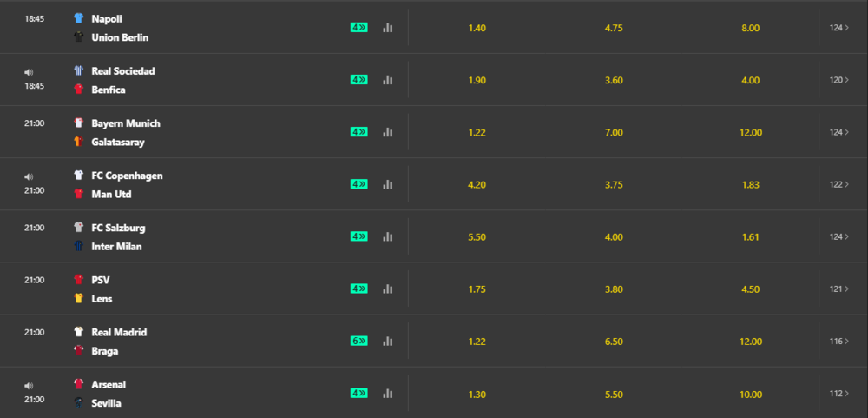Select Man Utd win odds 1.83
Image resolution: width=868 pixels, height=418 pixels.
[x=751, y=184]
